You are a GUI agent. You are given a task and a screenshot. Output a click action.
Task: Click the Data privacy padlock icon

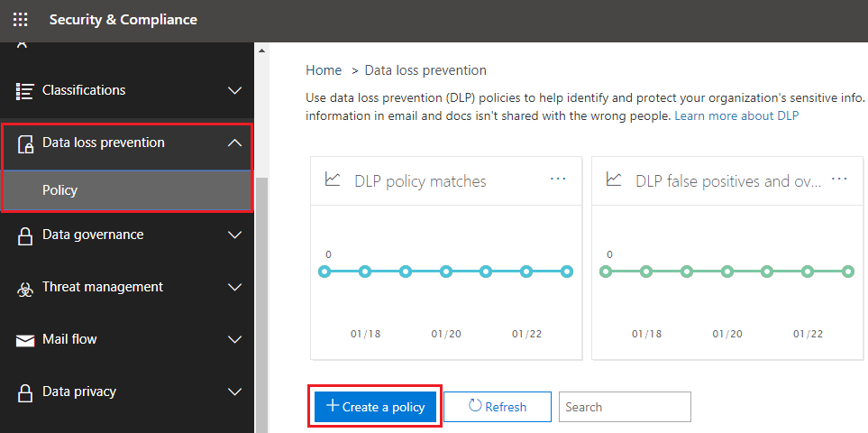pos(25,392)
